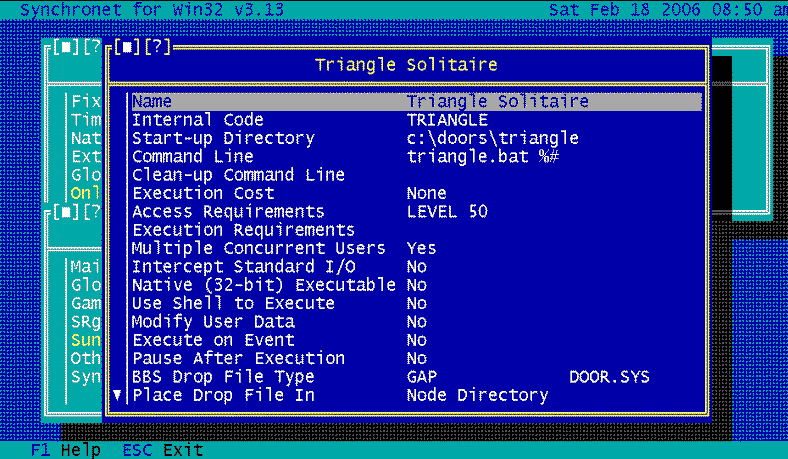Toggle the Native (32-bit) Executable option
Screen dimensions: 788x459
click(264, 285)
